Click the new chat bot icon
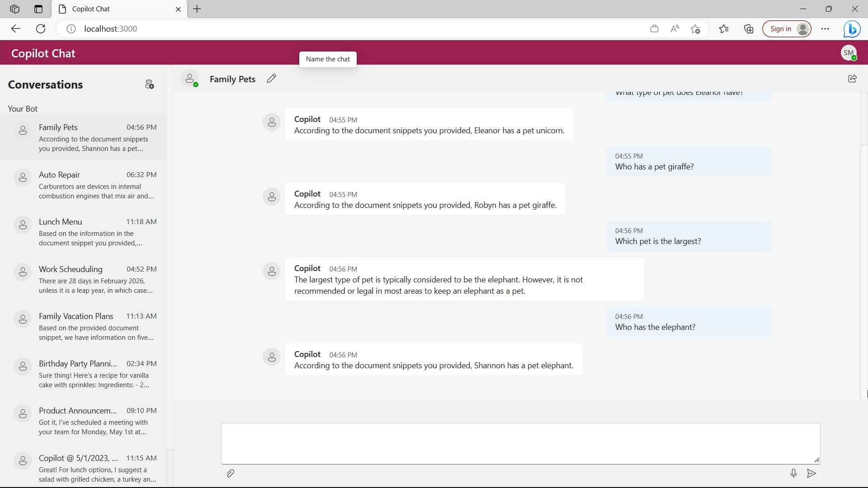Screen dimensions: 868x488 click(149, 84)
